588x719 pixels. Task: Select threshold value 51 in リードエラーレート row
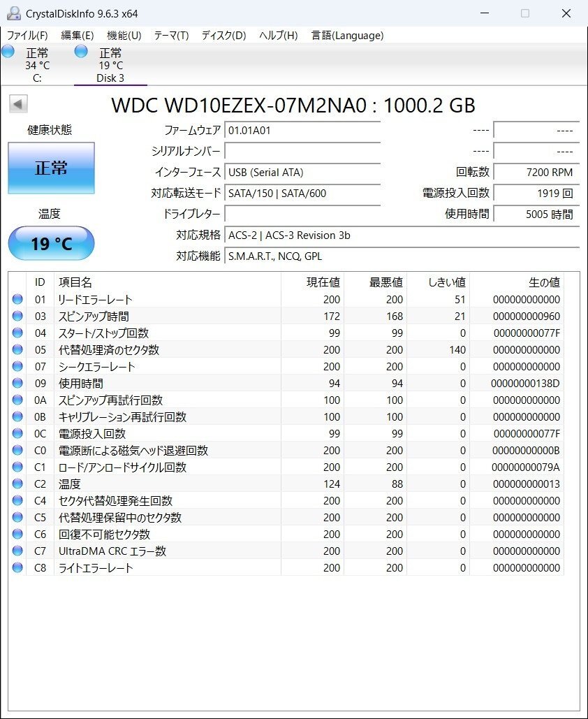460,300
